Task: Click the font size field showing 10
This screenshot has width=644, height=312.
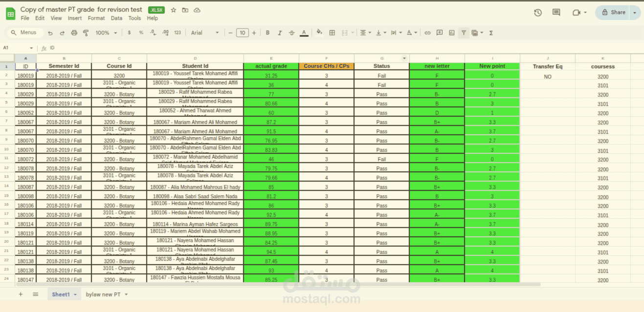Action: (242, 33)
